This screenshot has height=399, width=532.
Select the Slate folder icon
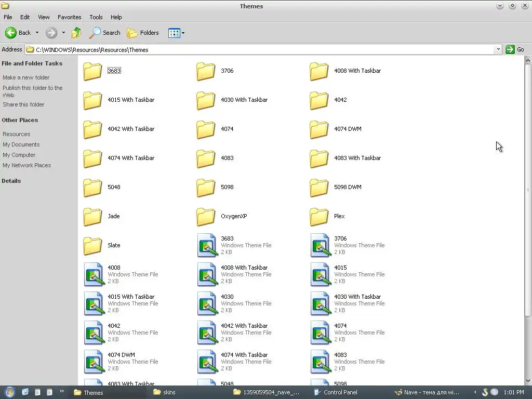pyautogui.click(x=92, y=246)
